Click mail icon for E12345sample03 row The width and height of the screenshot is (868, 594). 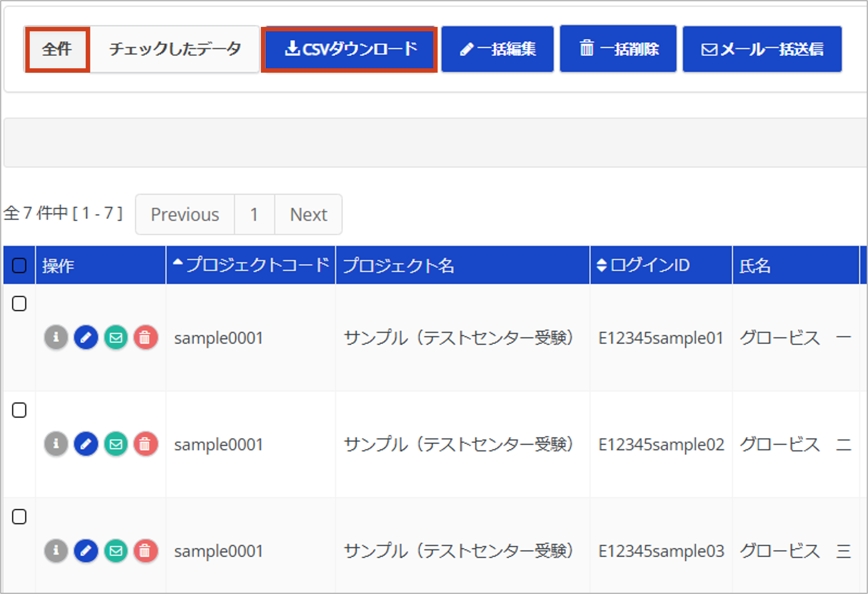(116, 551)
